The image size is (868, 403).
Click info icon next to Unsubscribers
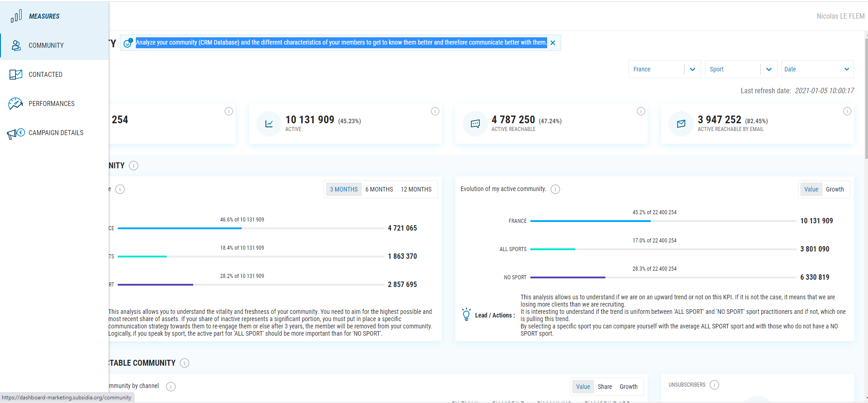click(x=714, y=385)
